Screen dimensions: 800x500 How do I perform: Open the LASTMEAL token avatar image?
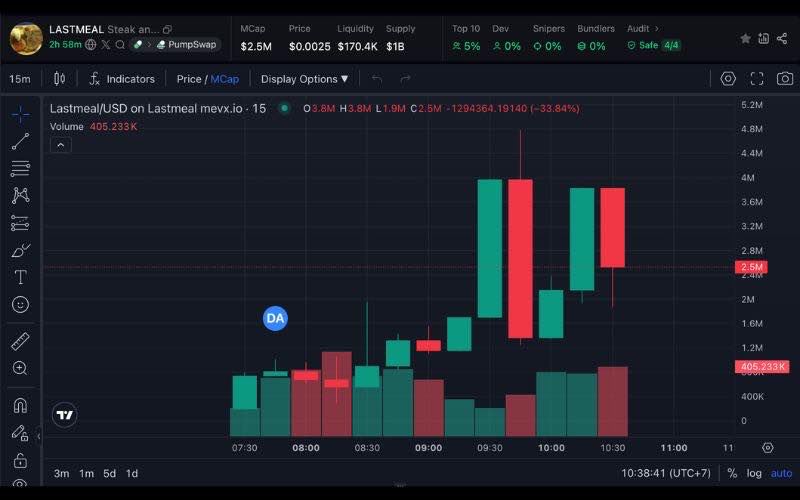point(26,38)
